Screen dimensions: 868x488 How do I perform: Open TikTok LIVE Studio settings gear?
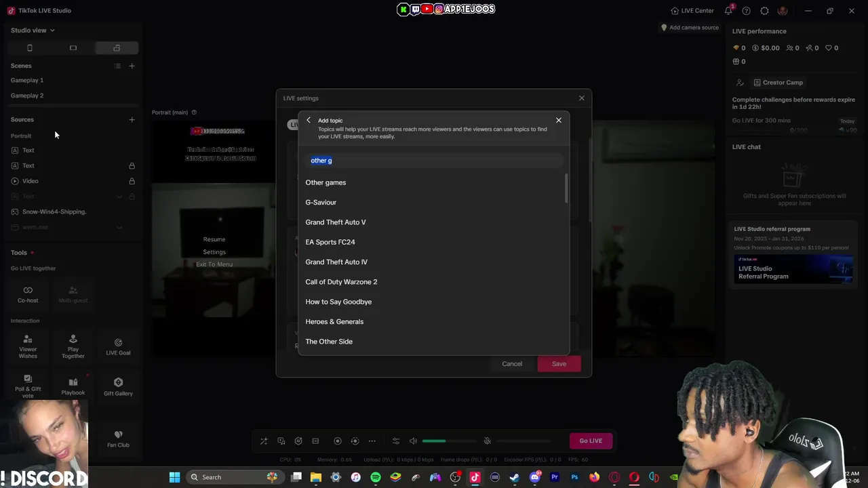click(x=764, y=11)
